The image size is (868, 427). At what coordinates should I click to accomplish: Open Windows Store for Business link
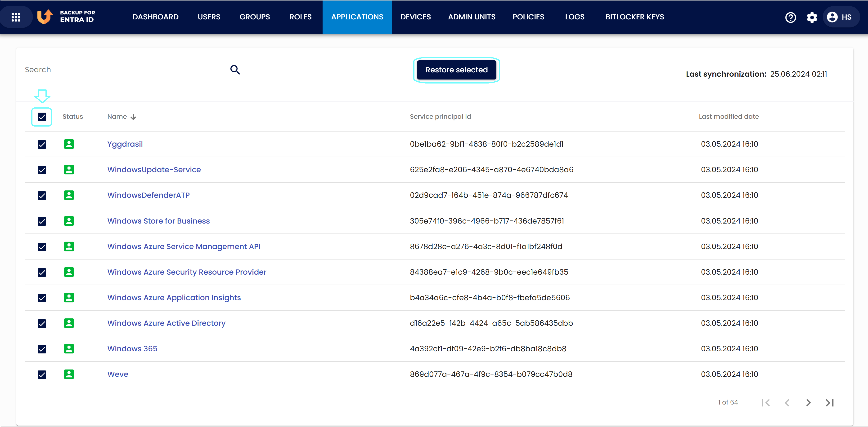click(158, 221)
